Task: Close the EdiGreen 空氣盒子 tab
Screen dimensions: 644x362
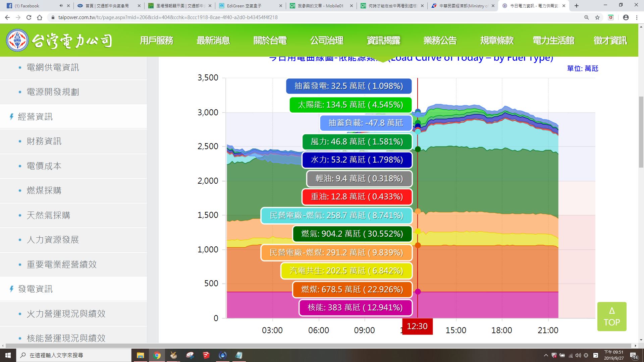Action: click(281, 6)
